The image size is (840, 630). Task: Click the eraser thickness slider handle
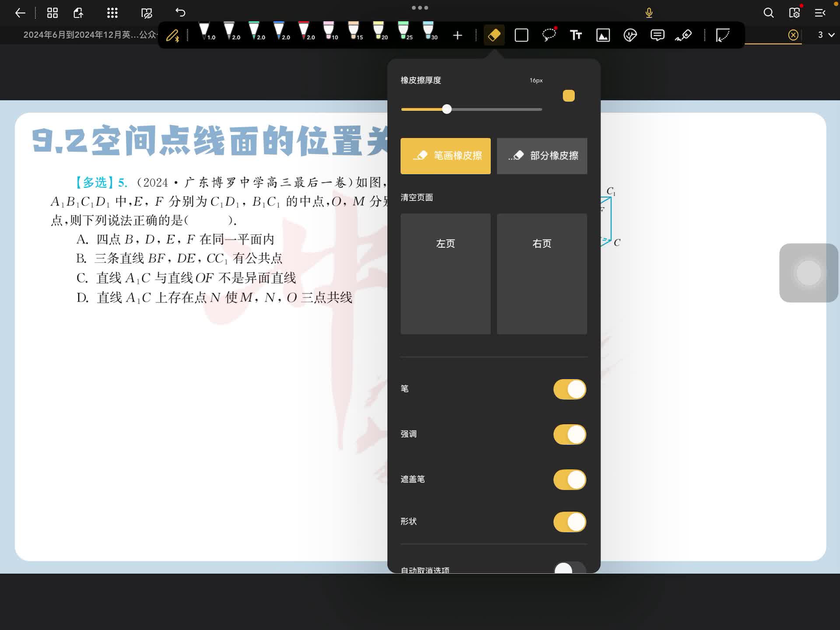click(x=446, y=109)
